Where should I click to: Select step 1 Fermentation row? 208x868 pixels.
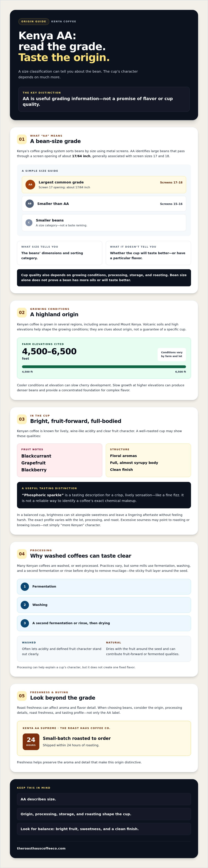pos(104,587)
